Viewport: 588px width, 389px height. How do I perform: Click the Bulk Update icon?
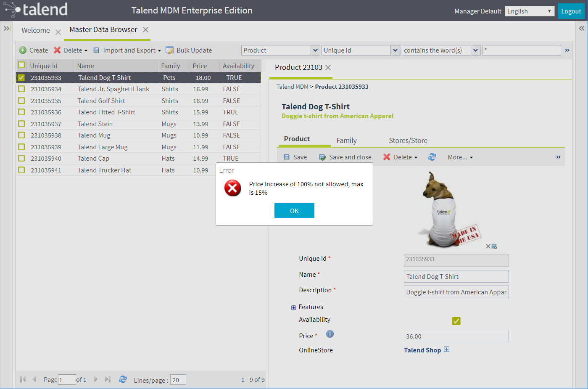[x=170, y=50]
